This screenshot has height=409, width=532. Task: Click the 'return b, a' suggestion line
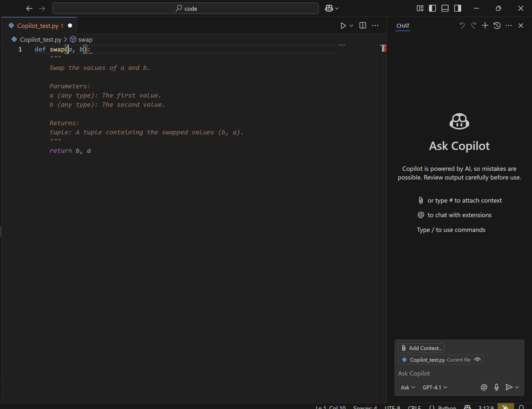pos(70,151)
